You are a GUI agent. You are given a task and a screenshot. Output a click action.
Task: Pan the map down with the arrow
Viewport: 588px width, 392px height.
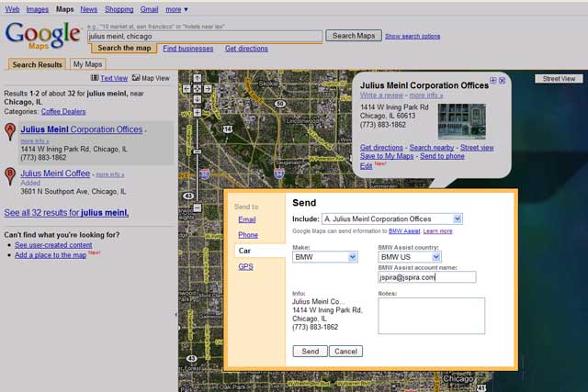[x=198, y=99]
